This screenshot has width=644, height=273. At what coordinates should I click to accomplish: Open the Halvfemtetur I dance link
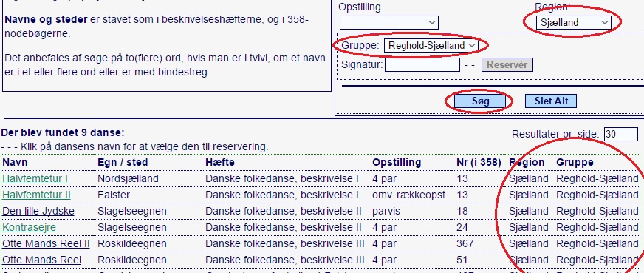35,179
